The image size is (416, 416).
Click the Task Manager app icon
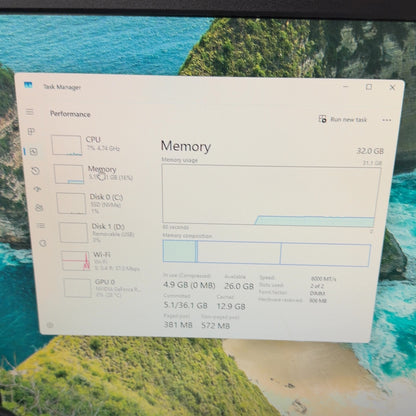tap(29, 85)
